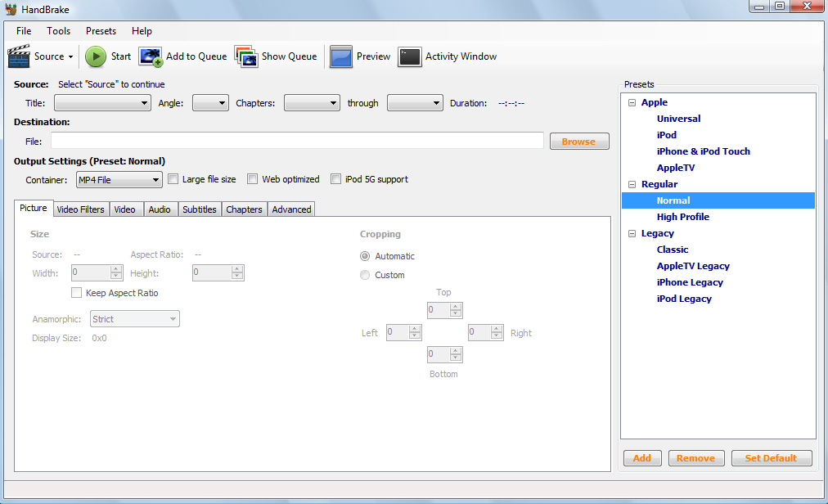Switch to the Audio tab
The image size is (828, 504).
[160, 209]
